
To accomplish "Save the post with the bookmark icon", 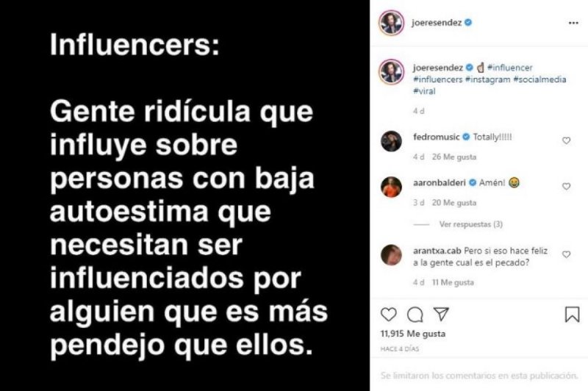I will (x=572, y=315).
